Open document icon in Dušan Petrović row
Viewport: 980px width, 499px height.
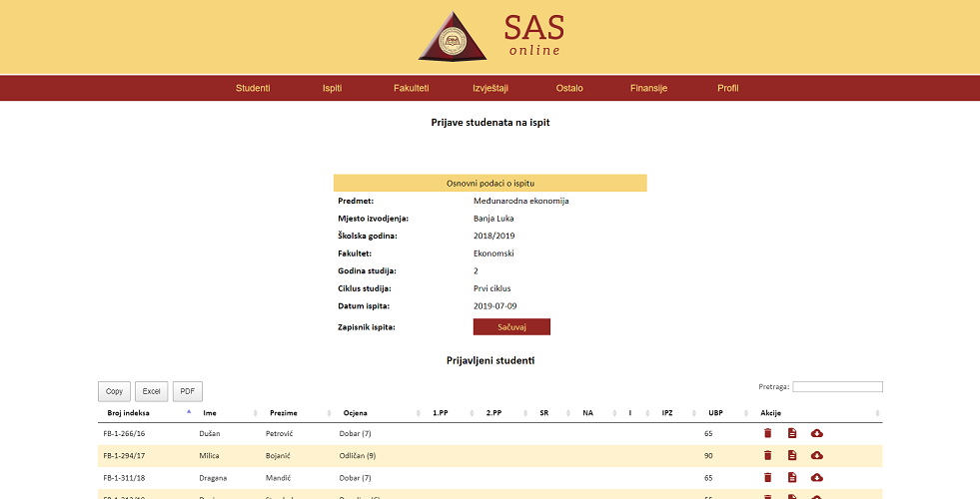coord(792,433)
